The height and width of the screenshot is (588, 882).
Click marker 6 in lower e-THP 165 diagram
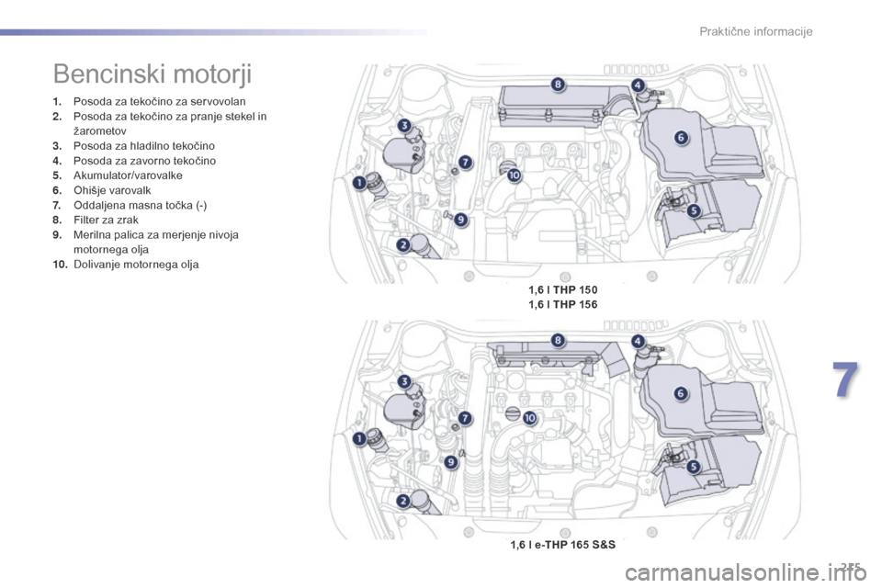(681, 393)
